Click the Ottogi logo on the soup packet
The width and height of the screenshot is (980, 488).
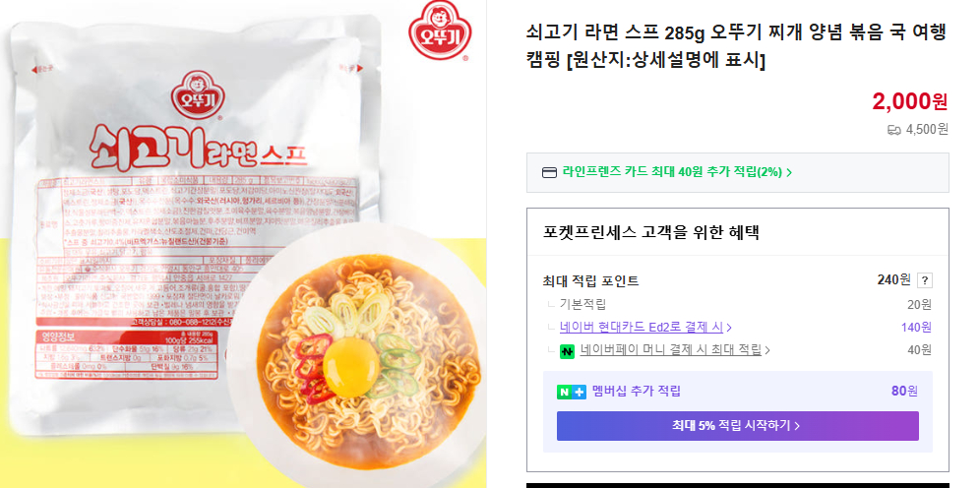[x=199, y=95]
